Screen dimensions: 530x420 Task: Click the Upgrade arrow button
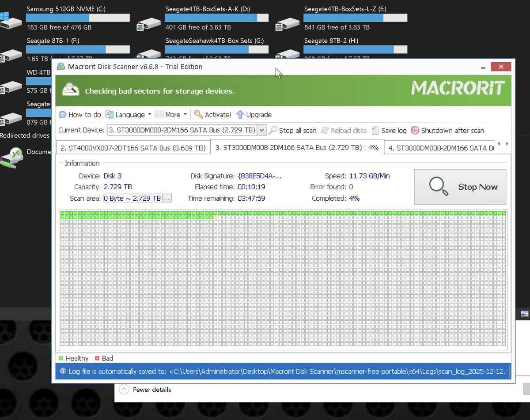coord(254,115)
